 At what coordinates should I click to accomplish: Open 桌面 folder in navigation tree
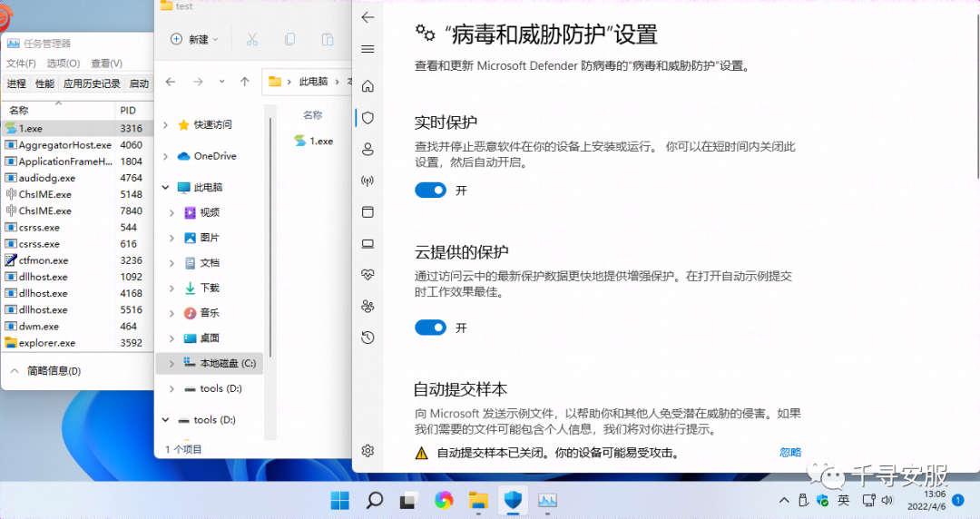pyautogui.click(x=210, y=338)
